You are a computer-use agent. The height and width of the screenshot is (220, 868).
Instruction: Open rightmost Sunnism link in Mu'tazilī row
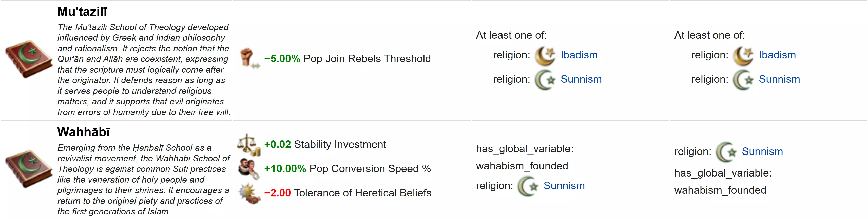pyautogui.click(x=779, y=79)
